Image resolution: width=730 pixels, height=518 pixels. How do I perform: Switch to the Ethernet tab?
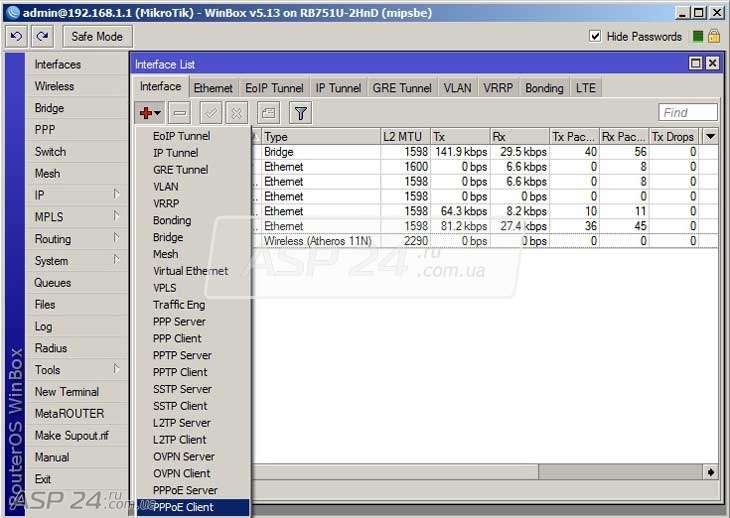(213, 88)
